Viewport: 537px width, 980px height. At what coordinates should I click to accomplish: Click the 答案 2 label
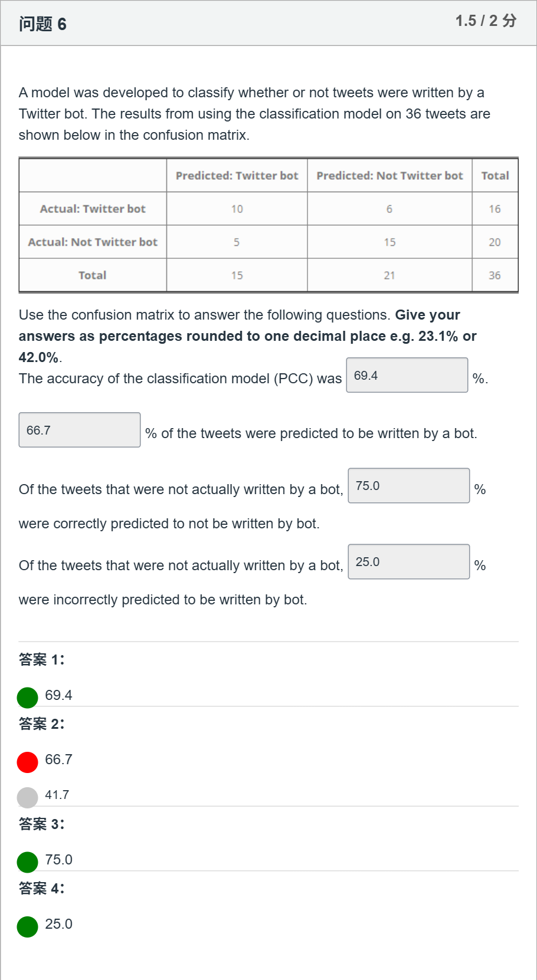41,724
